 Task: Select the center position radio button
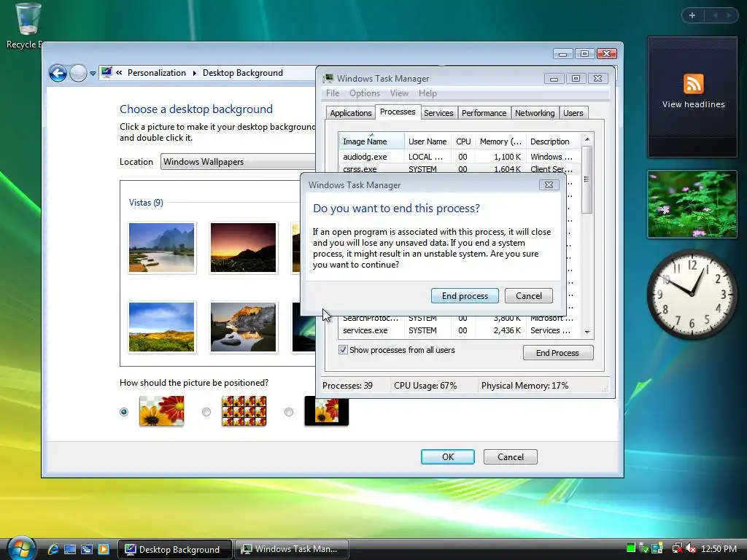pyautogui.click(x=289, y=412)
